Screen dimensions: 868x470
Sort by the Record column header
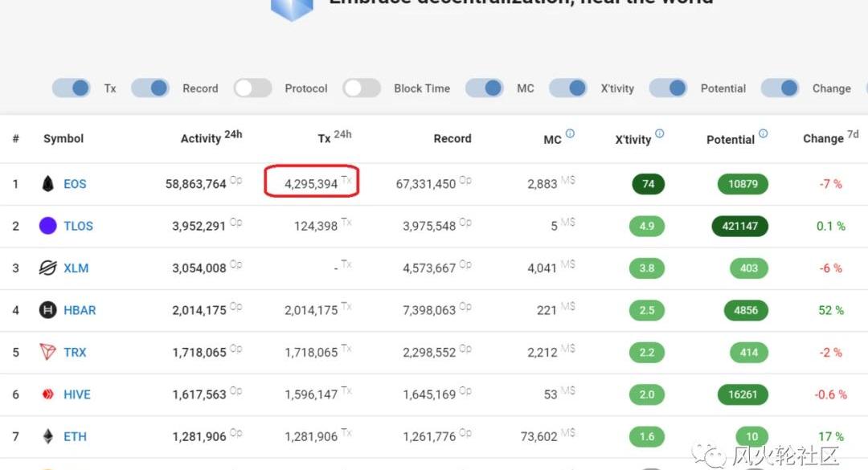coord(452,138)
